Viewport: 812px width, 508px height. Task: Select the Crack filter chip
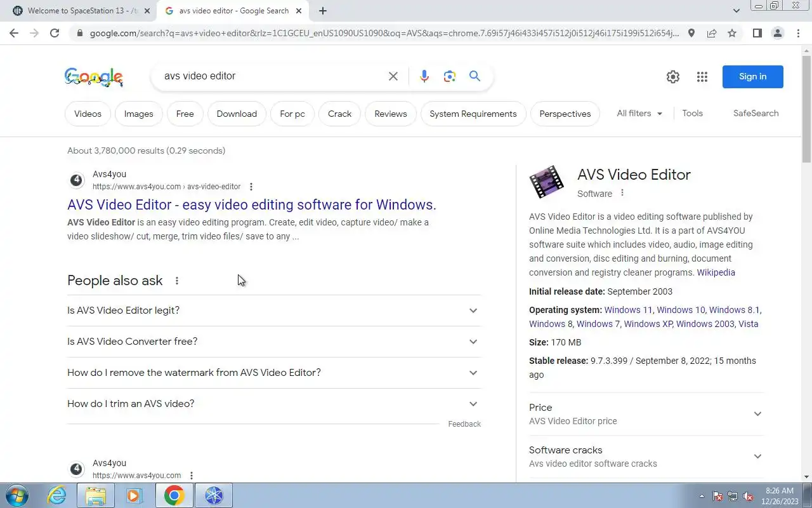339,114
